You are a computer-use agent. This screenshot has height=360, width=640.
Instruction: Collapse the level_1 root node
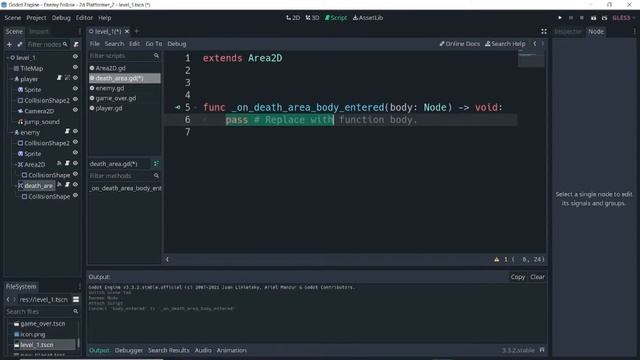coord(7,58)
